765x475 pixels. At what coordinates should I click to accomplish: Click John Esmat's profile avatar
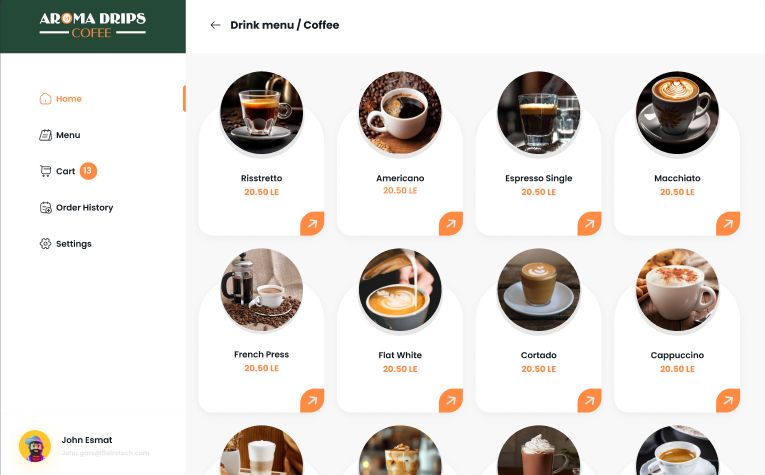[35, 446]
